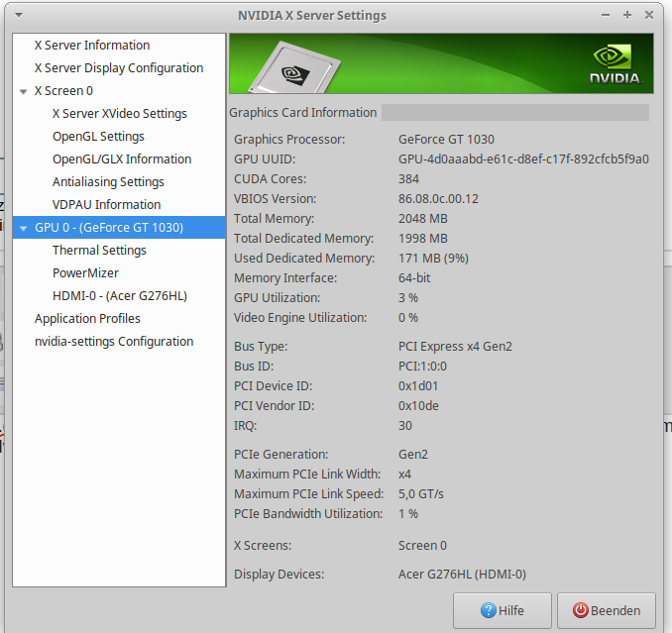Collapse the GPU 0 tree node
The image size is (672, 633).
(x=24, y=228)
